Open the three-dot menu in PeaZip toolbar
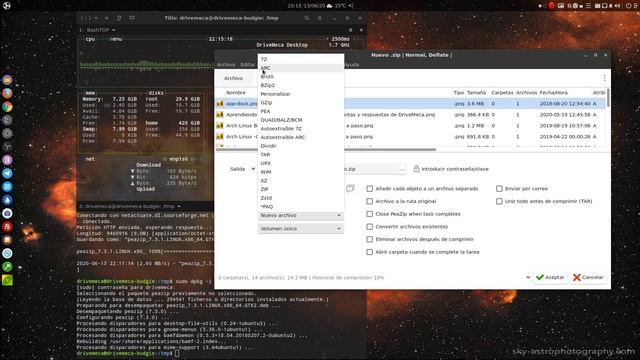 pos(604,78)
